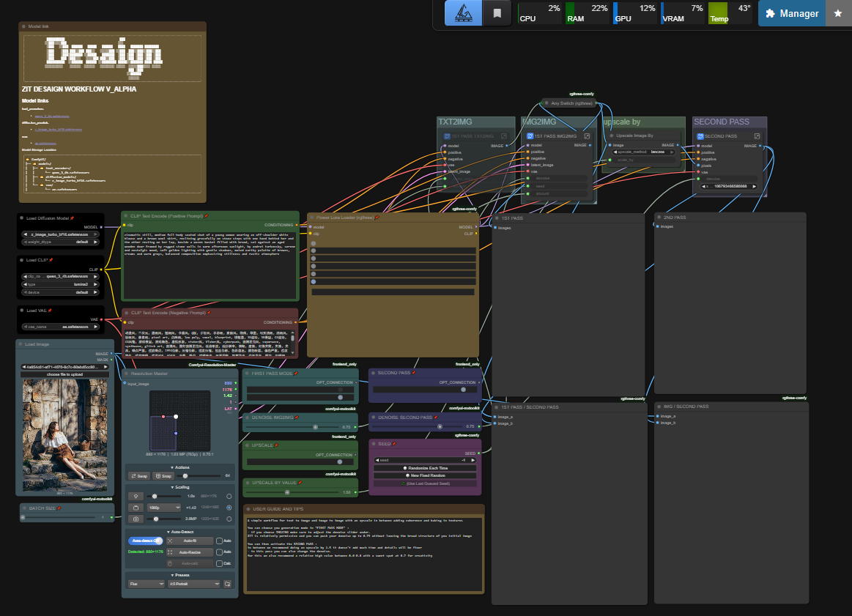The width and height of the screenshot is (852, 616).
Task: Open the 4:5 Portrait preset dropdown
Action: [193, 584]
